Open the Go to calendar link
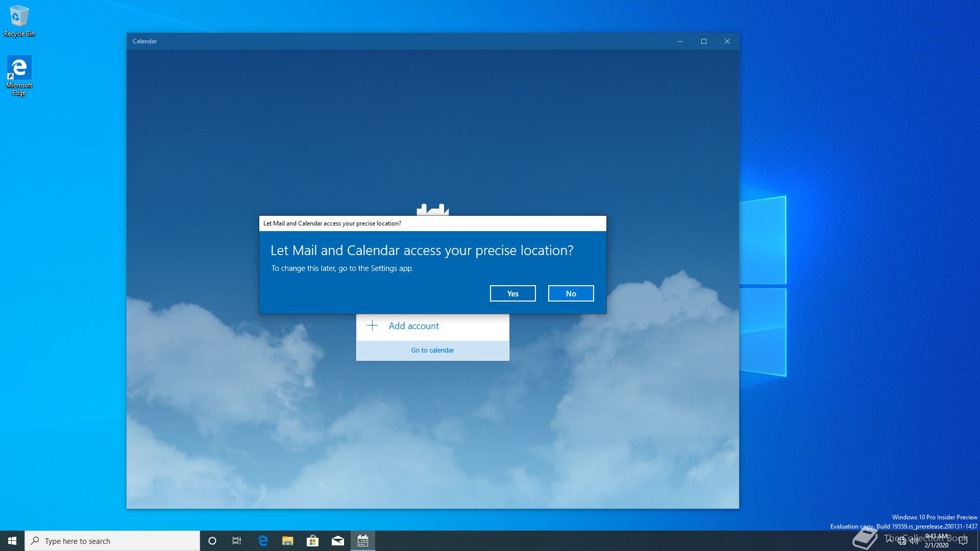The image size is (980, 551). click(x=432, y=350)
